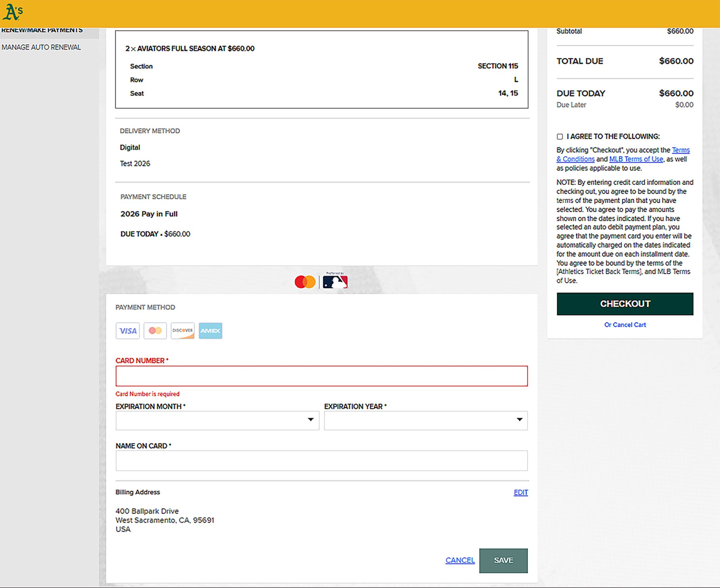Click the Save button
720x588 pixels.
pos(503,561)
